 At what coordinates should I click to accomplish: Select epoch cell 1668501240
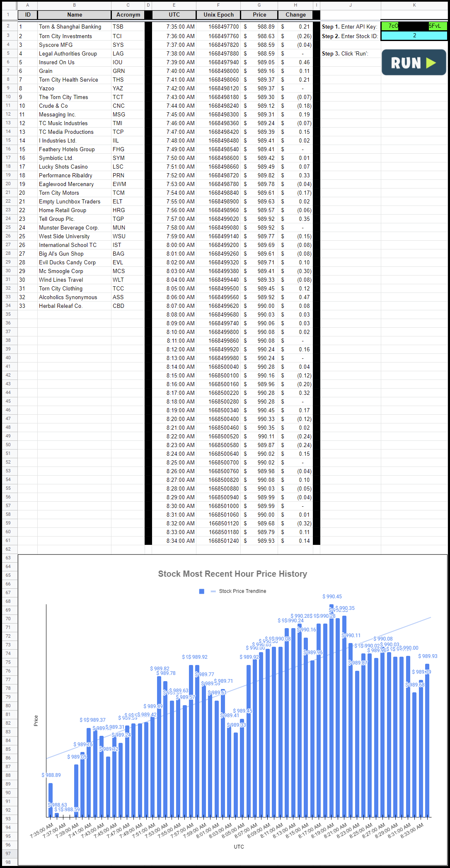218,541
